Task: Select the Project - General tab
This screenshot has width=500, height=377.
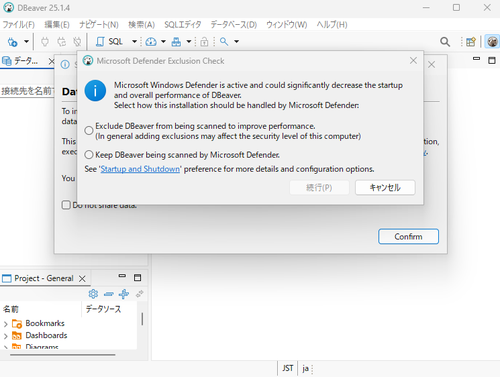Action: pyautogui.click(x=44, y=278)
